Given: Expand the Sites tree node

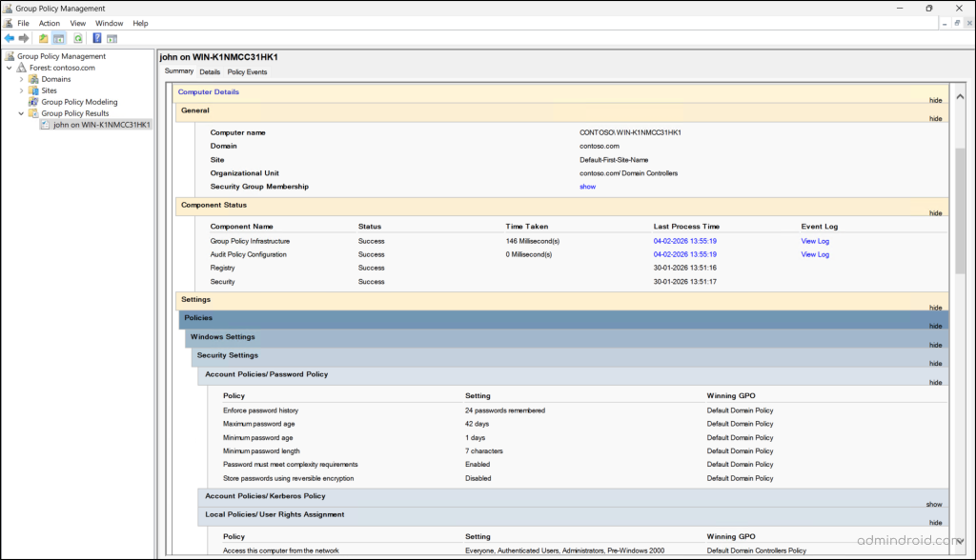Looking at the screenshot, I should point(20,90).
